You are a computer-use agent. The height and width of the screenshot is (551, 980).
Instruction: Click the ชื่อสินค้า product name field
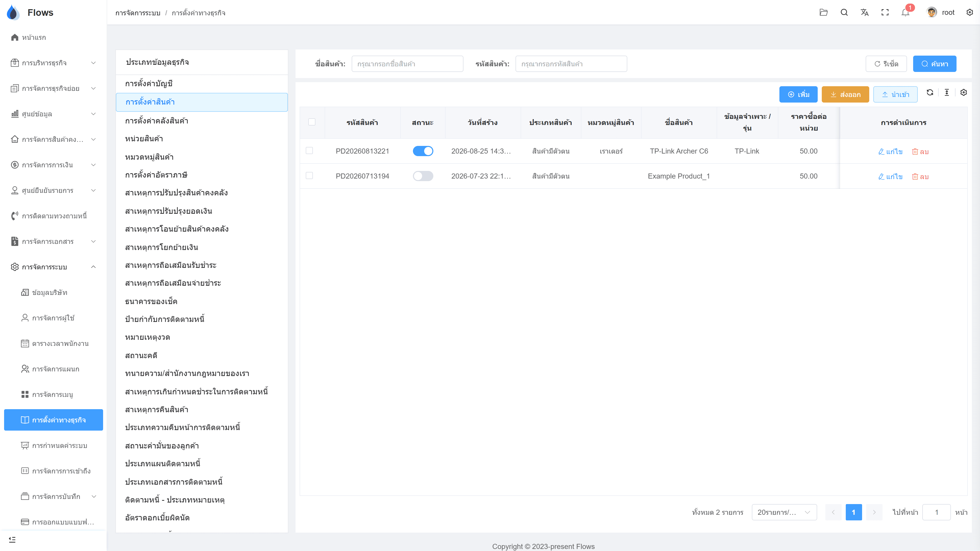407,64
